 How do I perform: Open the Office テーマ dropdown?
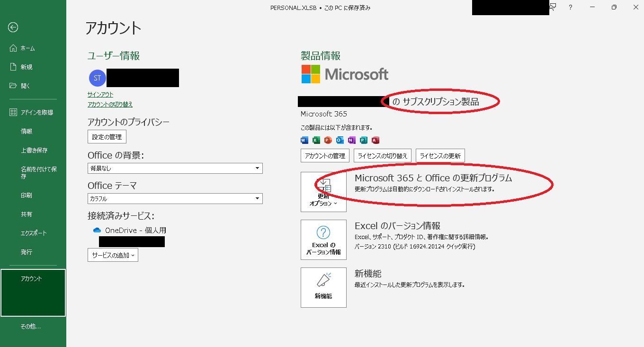pyautogui.click(x=175, y=199)
